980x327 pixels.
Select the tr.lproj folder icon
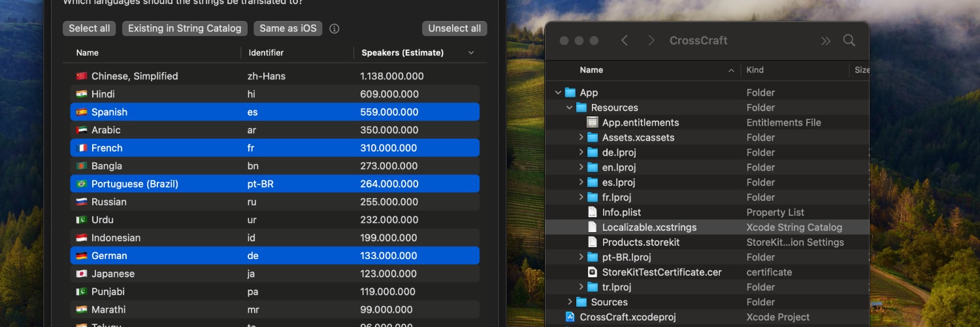click(x=593, y=287)
